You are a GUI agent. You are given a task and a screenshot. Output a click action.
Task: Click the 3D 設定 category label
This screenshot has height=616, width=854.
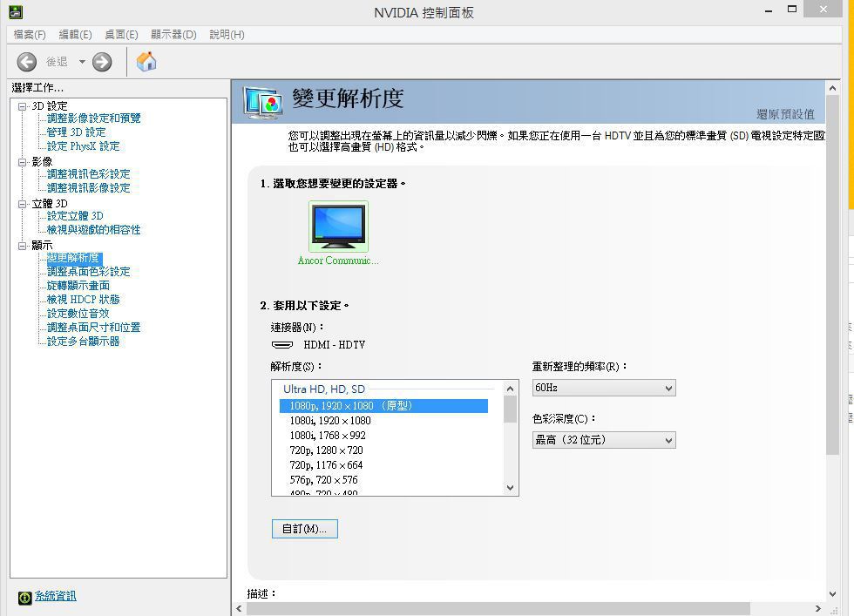point(50,106)
